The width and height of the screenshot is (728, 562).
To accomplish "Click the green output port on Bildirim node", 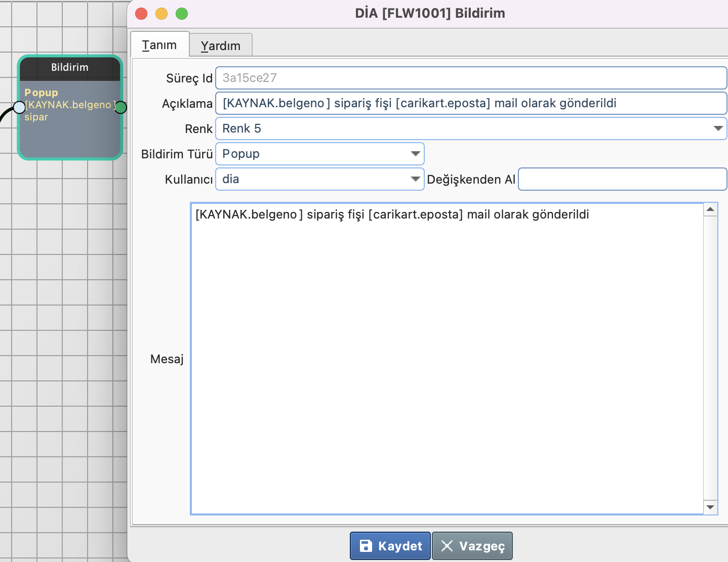I will [x=120, y=107].
